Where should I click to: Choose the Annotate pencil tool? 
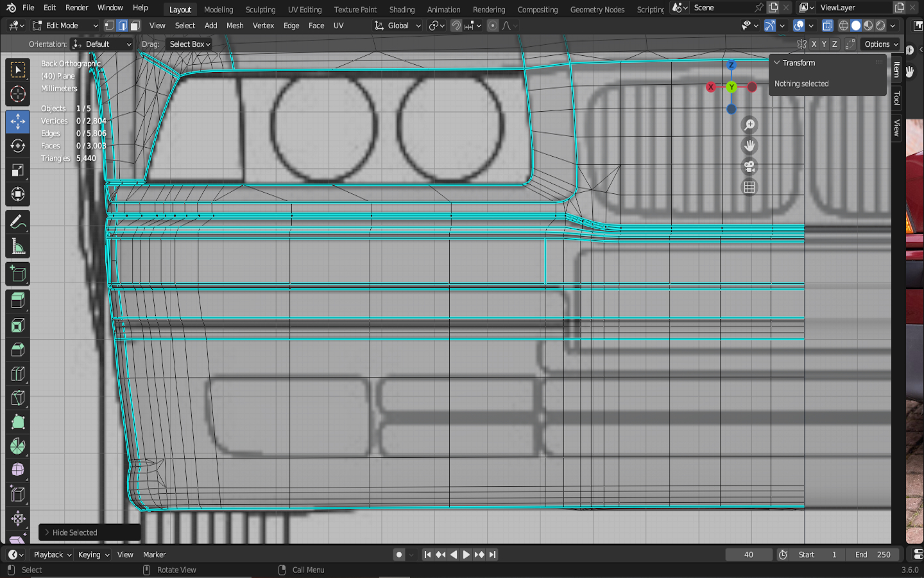point(18,222)
